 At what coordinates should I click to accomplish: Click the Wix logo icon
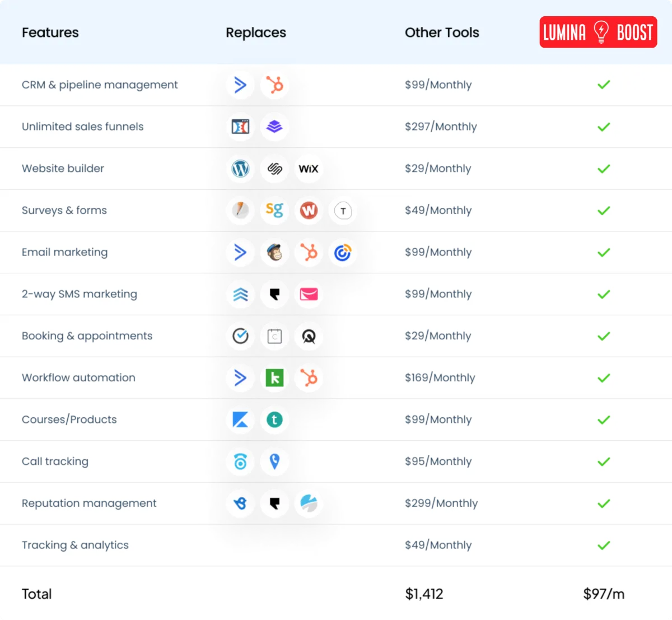click(309, 169)
